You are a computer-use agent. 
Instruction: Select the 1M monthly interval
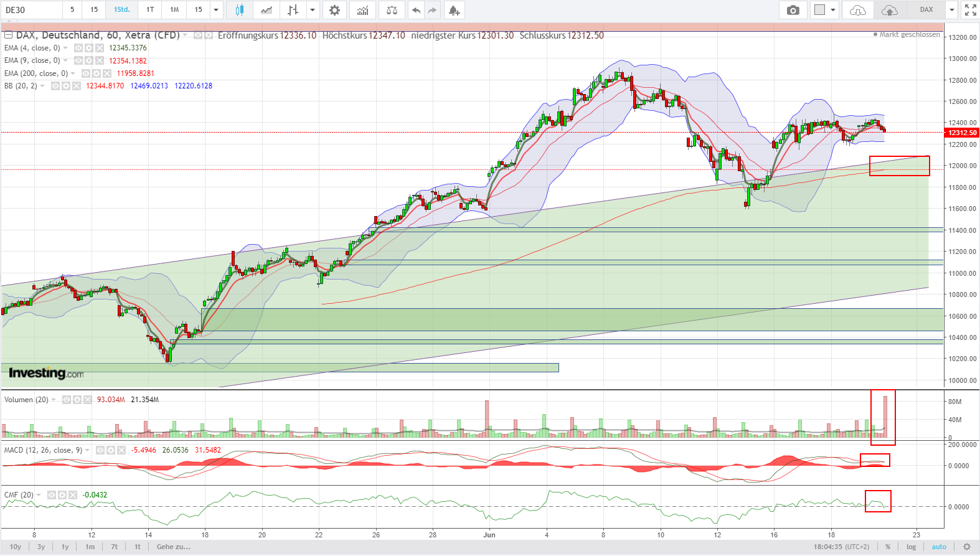[x=174, y=10]
